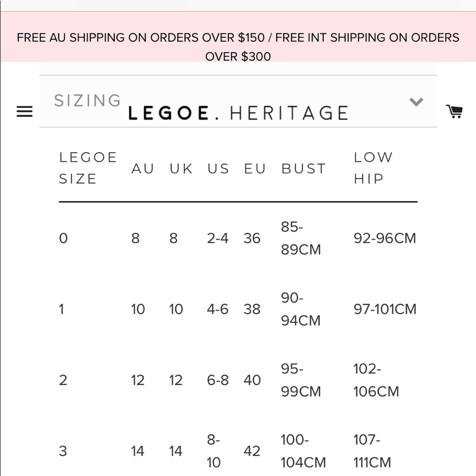Select the SIZING tab heading

[87, 100]
